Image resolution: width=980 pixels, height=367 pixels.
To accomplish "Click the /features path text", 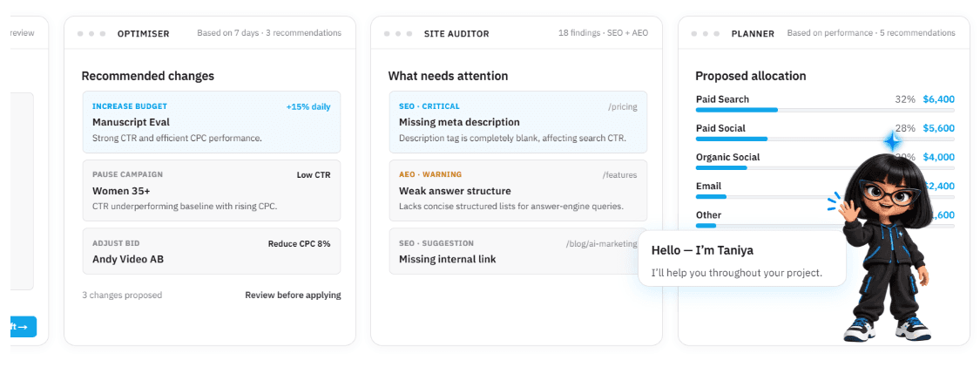I will [620, 175].
